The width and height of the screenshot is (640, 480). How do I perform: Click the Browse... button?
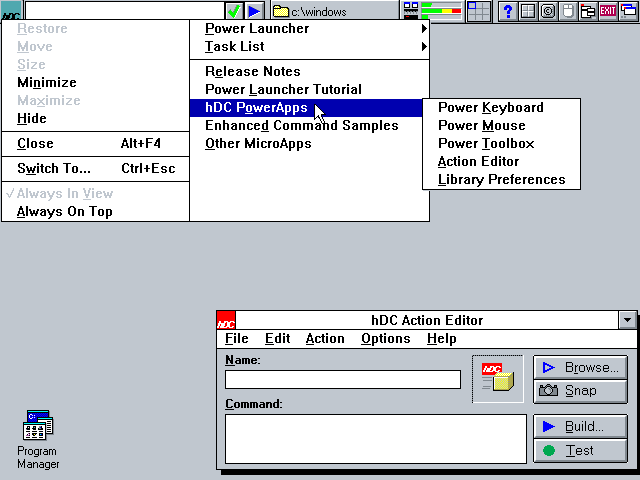pos(580,367)
